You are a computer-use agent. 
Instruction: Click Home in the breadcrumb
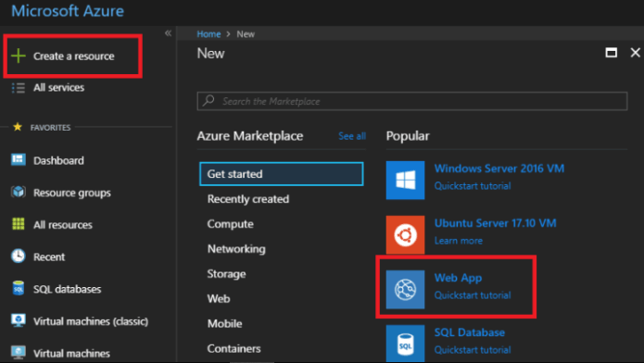[x=208, y=34]
